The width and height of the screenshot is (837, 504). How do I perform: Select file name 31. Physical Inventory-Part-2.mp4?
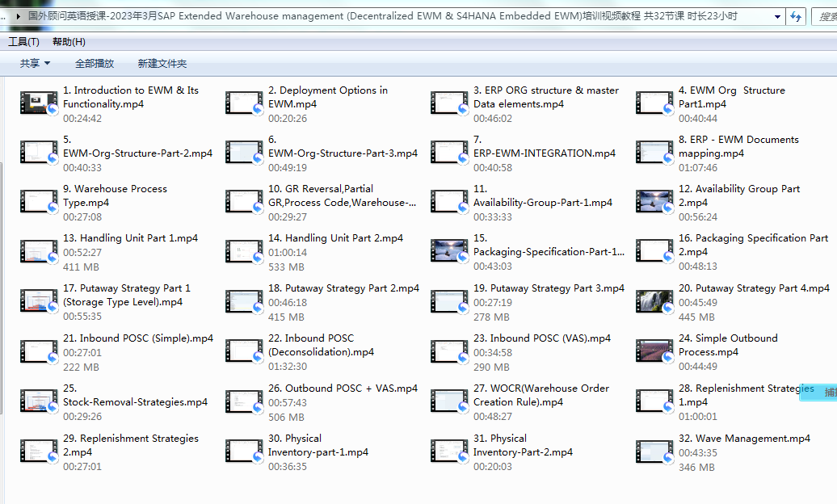click(524, 445)
